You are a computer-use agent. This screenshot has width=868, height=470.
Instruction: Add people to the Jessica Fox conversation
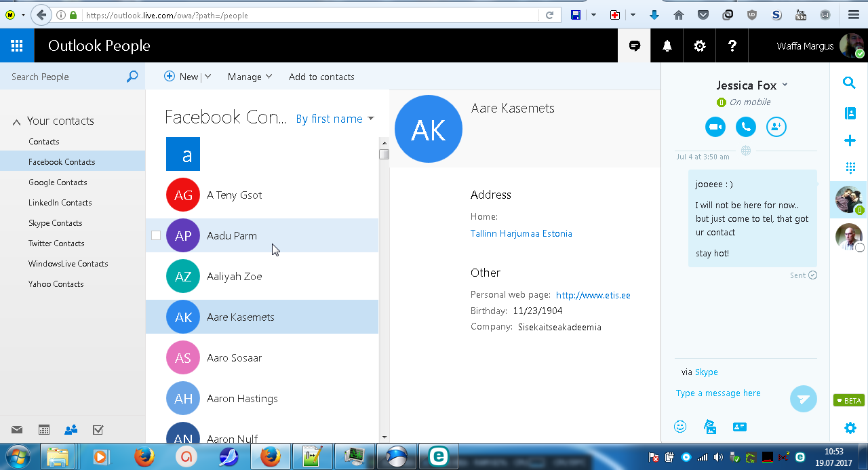click(776, 127)
